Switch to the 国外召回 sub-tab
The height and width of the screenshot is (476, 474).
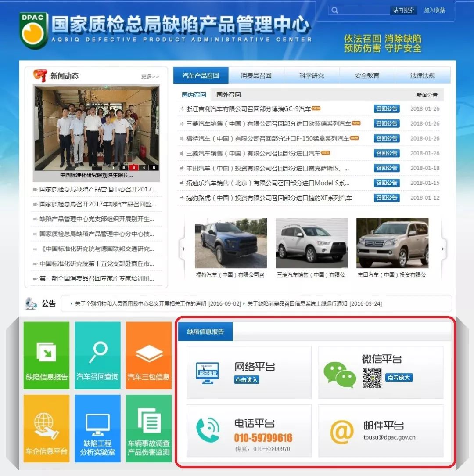229,95
